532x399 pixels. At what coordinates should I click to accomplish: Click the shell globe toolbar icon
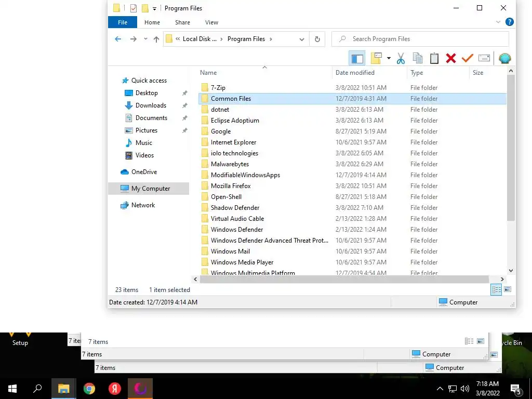click(505, 58)
